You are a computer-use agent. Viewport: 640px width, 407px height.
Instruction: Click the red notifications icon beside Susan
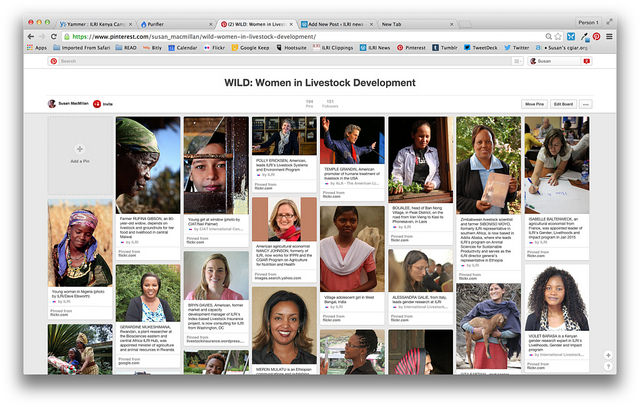point(587,61)
